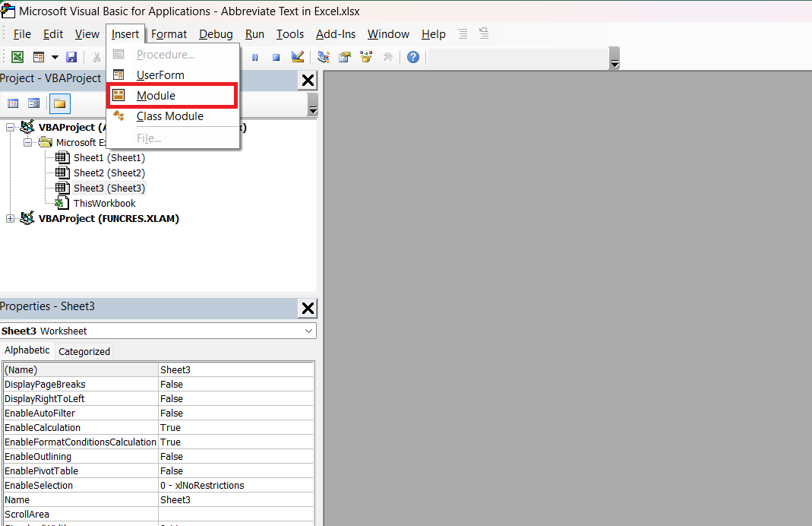Image resolution: width=812 pixels, height=526 pixels.
Task: Open the insert object dropdown arrow in toolbar
Action: click(x=55, y=57)
